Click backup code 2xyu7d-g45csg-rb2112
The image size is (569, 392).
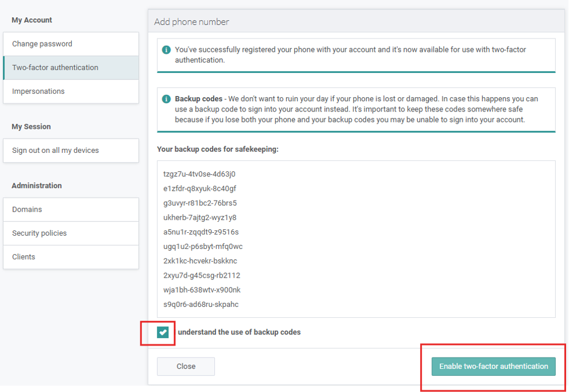[x=202, y=275]
